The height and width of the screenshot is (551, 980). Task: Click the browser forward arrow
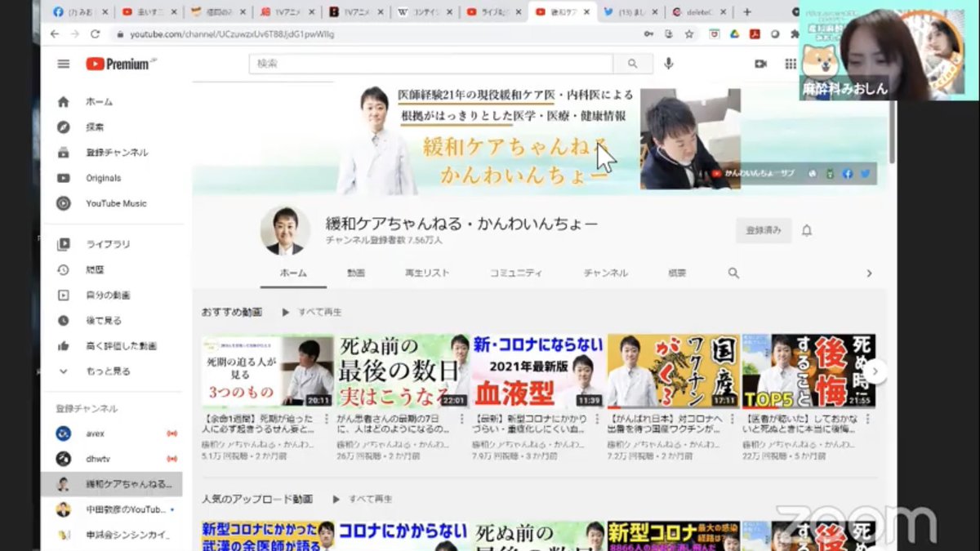tap(75, 34)
